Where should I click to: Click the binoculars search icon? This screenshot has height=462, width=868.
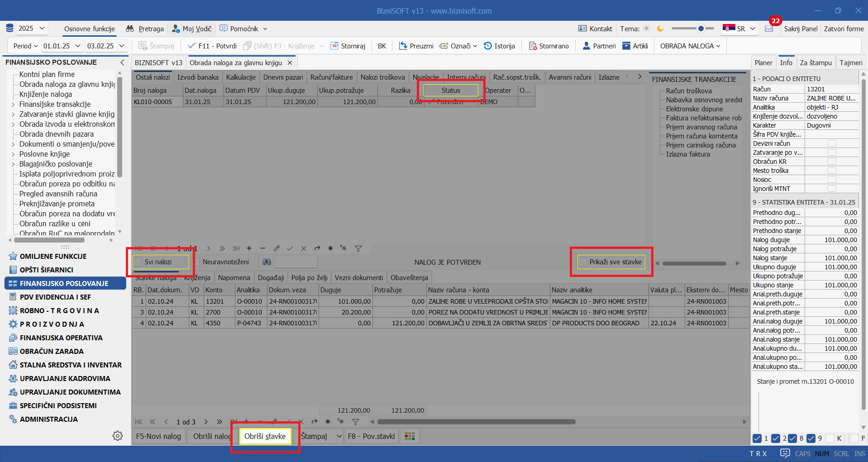click(x=267, y=262)
